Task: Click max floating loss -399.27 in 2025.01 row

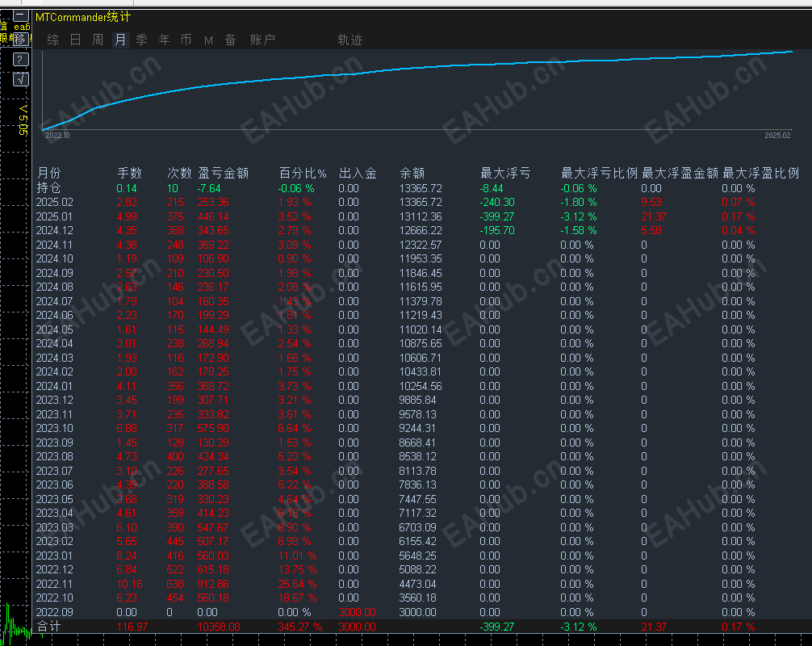Action: click(x=497, y=216)
